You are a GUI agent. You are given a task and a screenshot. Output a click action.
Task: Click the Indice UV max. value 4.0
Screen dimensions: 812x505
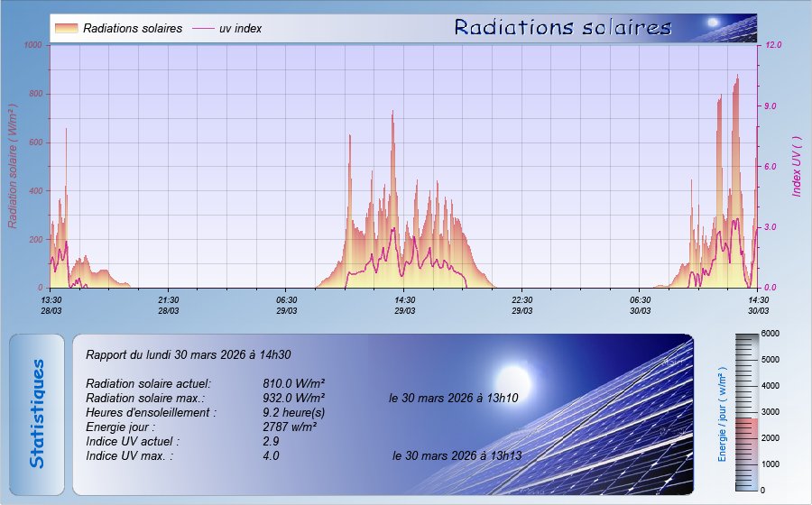271,456
